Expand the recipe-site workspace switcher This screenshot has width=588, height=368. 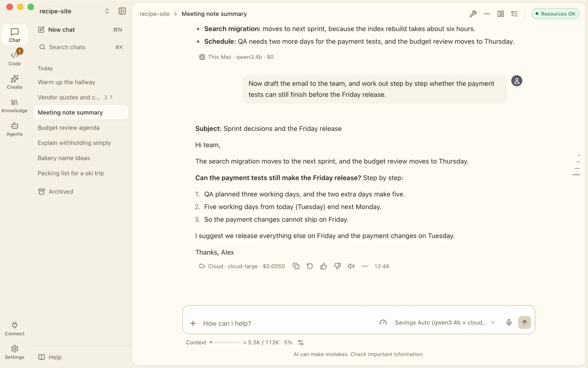coord(107,11)
